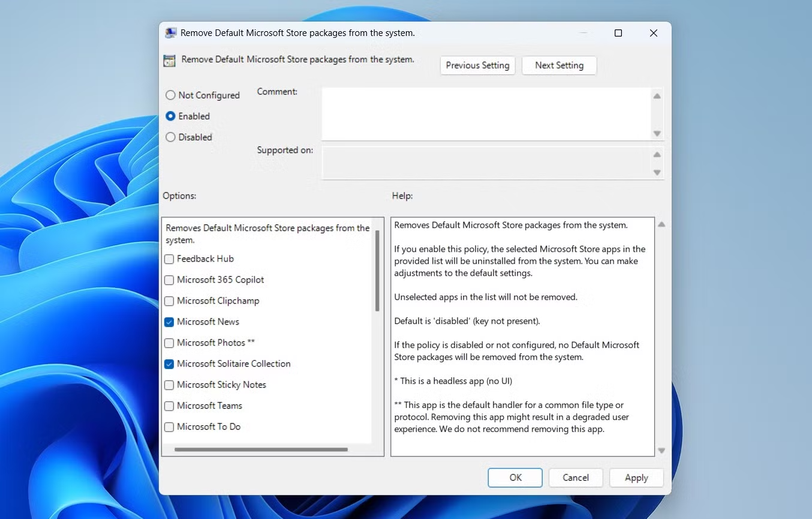Click the Comment box scroll down arrow
Viewport: 812px width, 519px height.
click(x=657, y=133)
